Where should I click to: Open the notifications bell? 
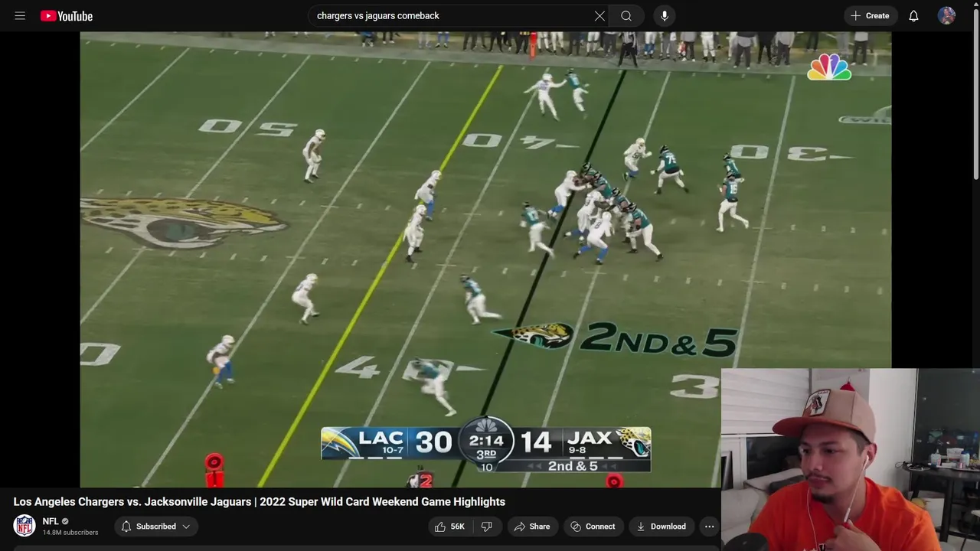[x=913, y=15]
